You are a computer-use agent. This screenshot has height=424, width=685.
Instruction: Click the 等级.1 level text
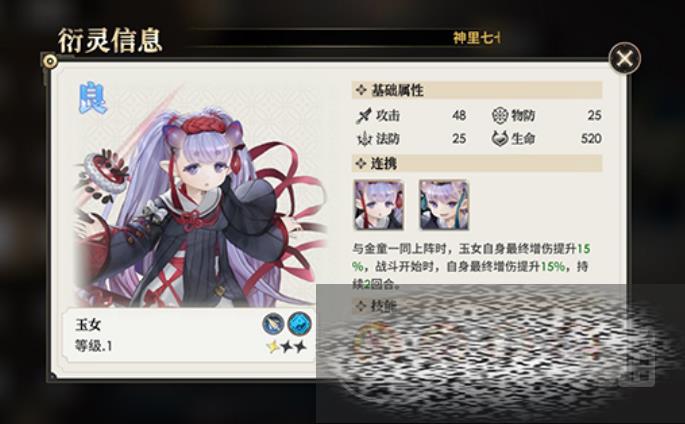94,346
